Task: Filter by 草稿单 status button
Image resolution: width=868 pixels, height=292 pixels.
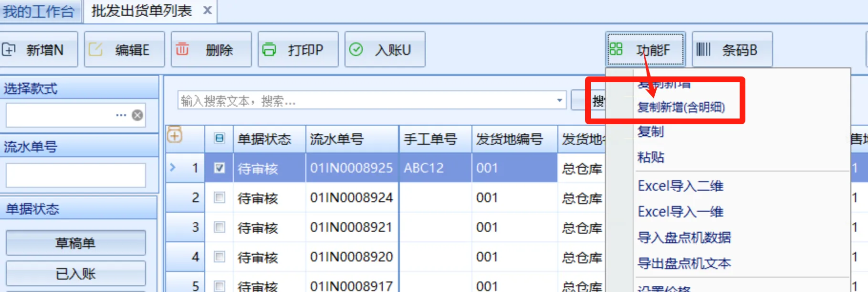Action: 75,243
